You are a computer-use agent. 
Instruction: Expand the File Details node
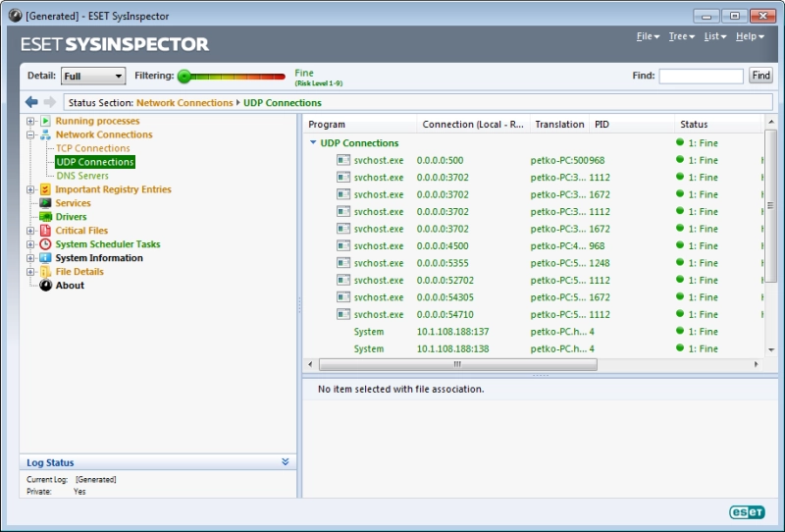click(30, 272)
